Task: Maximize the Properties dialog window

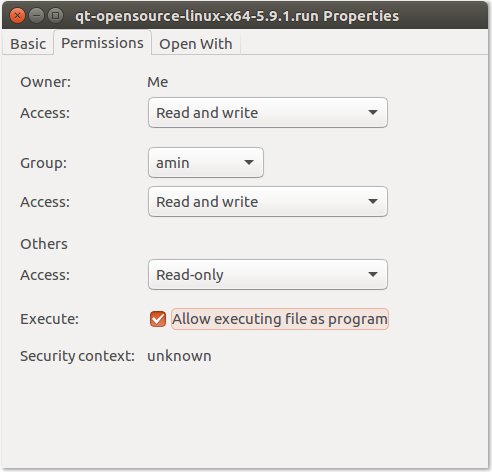Action: point(55,16)
